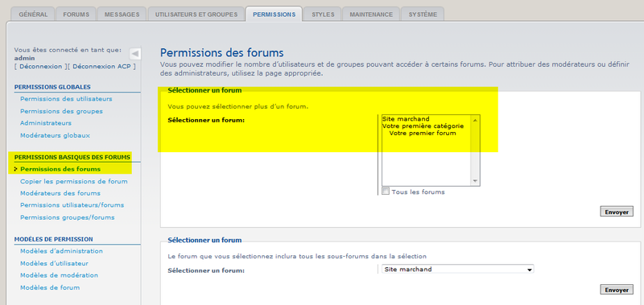Open the Site marchand forum dropdown
Viewport: 644px width, 305px height.
[456, 270]
